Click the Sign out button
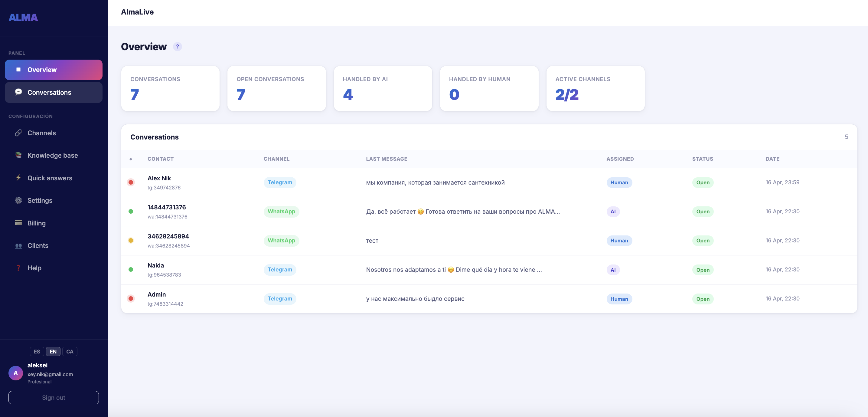 54,397
